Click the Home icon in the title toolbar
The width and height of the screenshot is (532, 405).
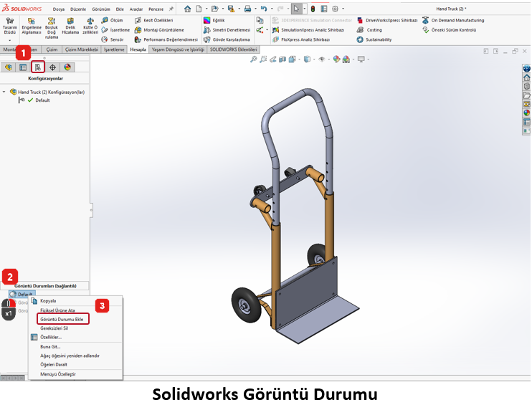coord(188,9)
